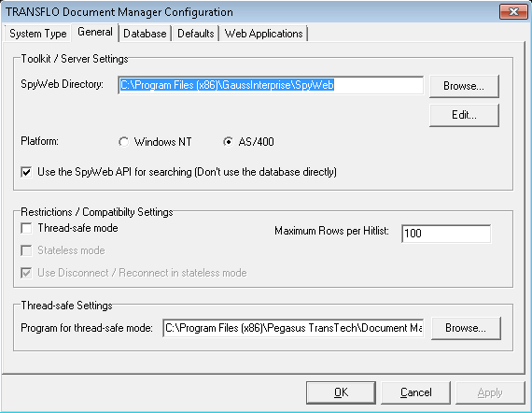Enable Thread-safe mode checkbox
This screenshot has height=413, width=532.
pyautogui.click(x=26, y=228)
